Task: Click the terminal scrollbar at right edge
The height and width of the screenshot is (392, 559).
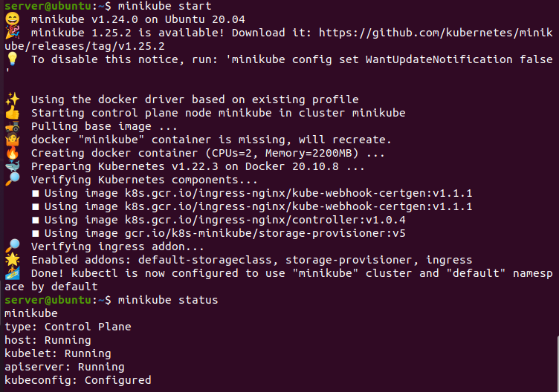Action: click(558, 363)
